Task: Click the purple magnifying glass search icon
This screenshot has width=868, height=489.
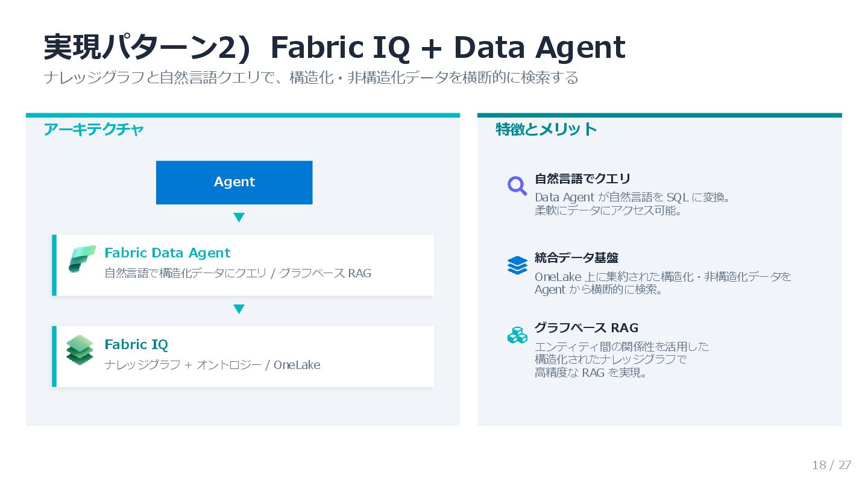Action: (x=517, y=185)
